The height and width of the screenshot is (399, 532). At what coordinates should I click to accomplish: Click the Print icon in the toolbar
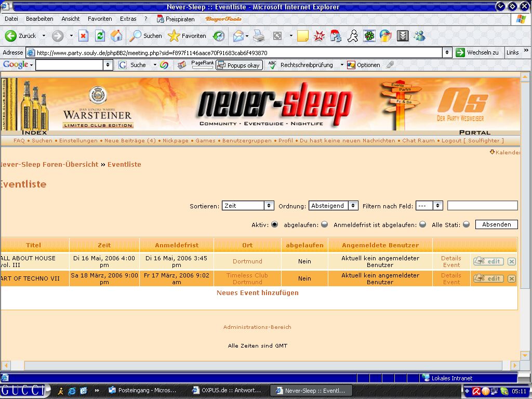click(x=259, y=36)
